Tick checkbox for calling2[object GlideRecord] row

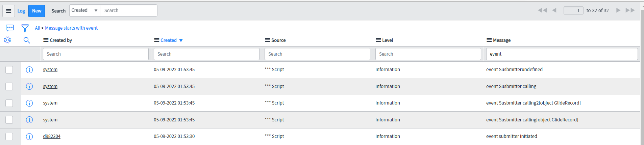point(9,103)
